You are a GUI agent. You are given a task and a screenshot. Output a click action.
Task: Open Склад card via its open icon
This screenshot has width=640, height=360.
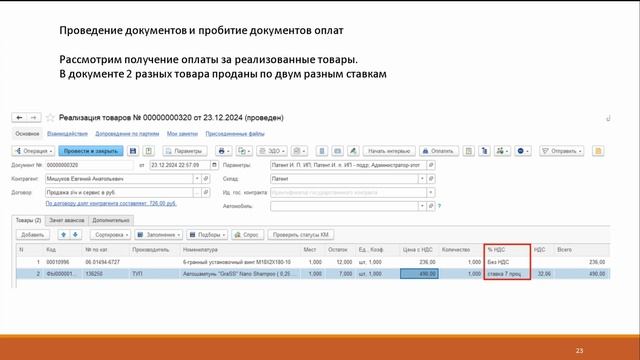(431, 179)
